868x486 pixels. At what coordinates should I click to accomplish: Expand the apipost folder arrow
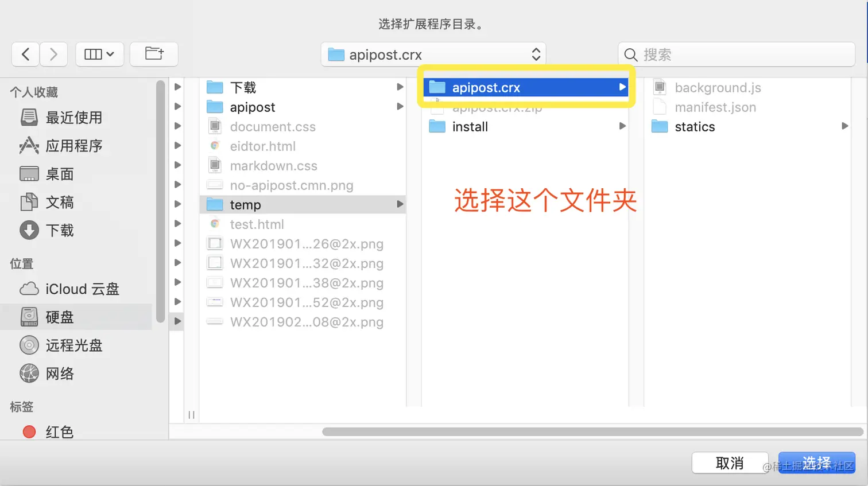click(400, 107)
